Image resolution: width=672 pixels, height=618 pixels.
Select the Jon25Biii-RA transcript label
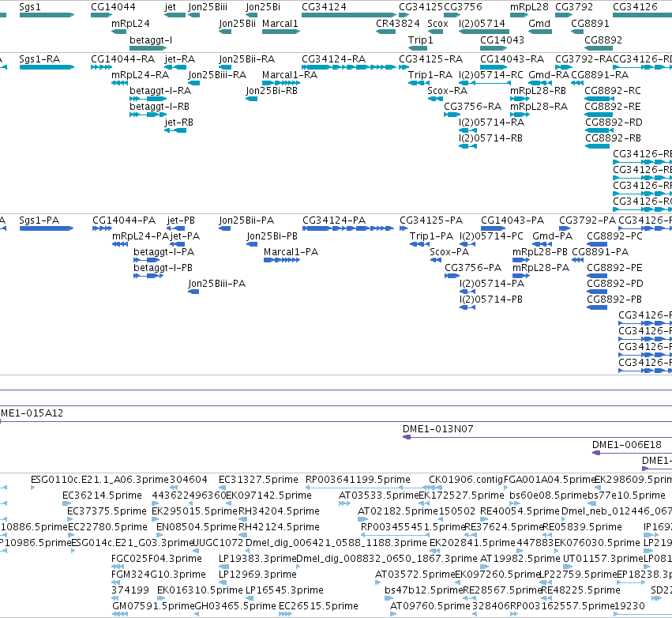click(x=217, y=75)
